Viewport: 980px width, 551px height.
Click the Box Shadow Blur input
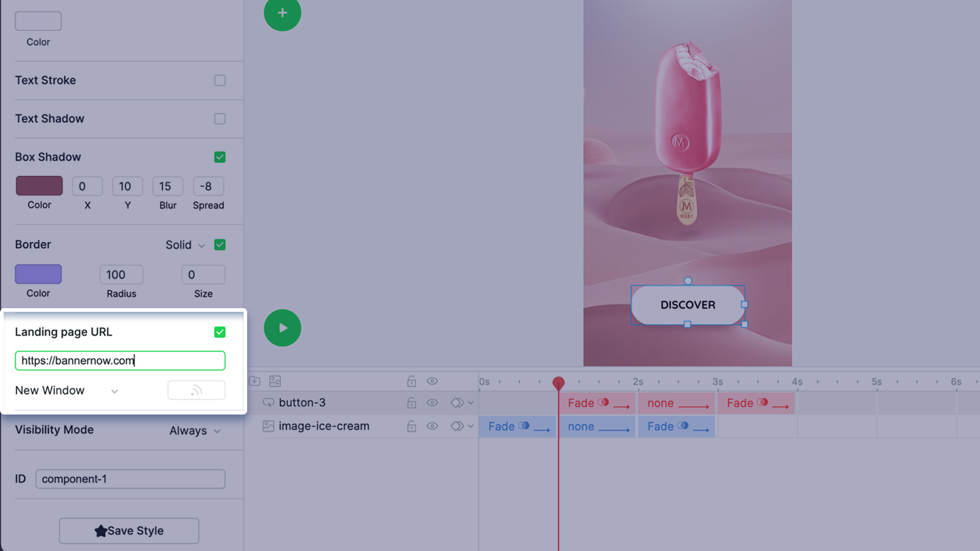168,186
